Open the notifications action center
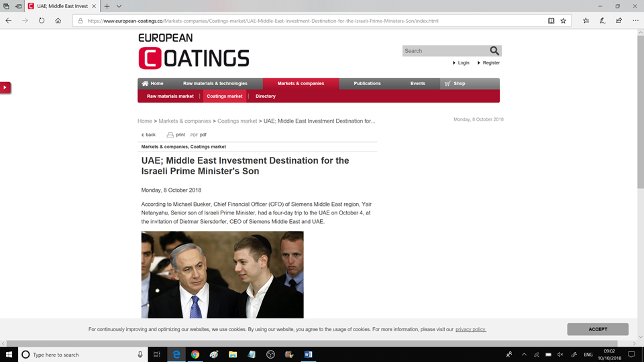Image resolution: width=644 pixels, height=362 pixels. pyautogui.click(x=632, y=355)
